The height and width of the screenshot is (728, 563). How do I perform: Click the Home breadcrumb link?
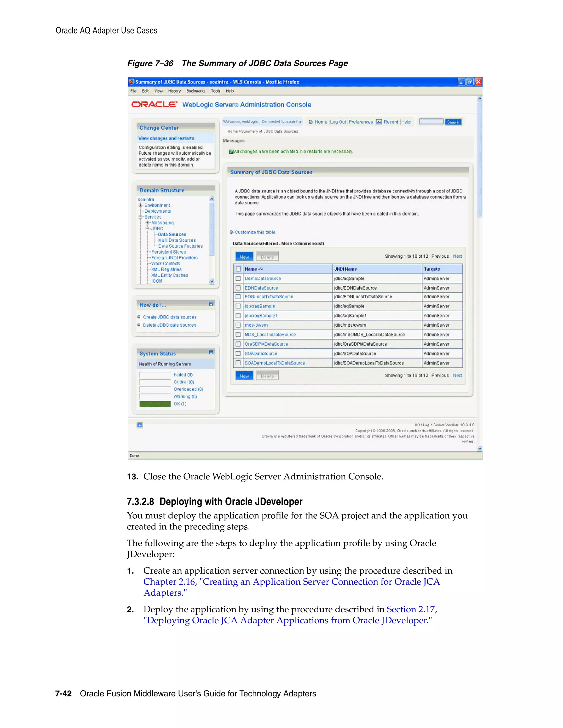tap(233, 131)
